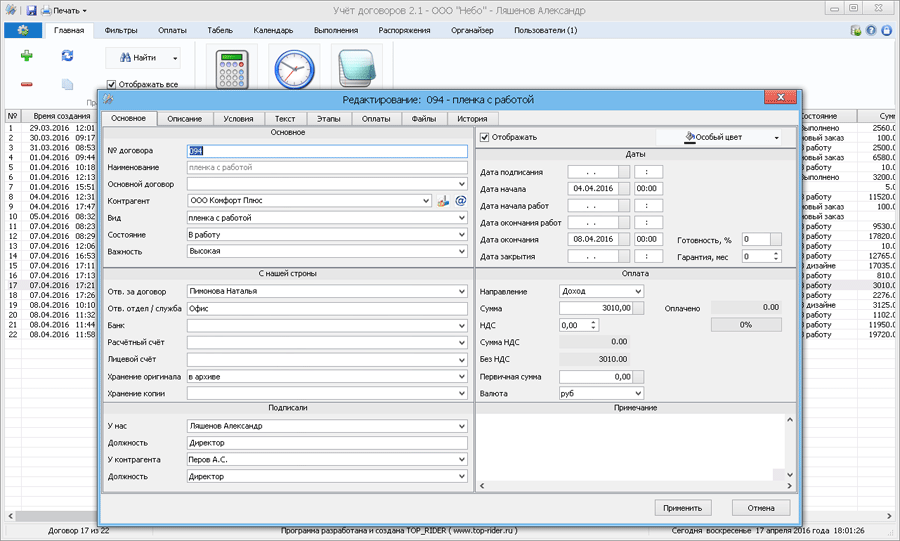
Task: Click the clock icon in the ribbon
Action: point(294,71)
